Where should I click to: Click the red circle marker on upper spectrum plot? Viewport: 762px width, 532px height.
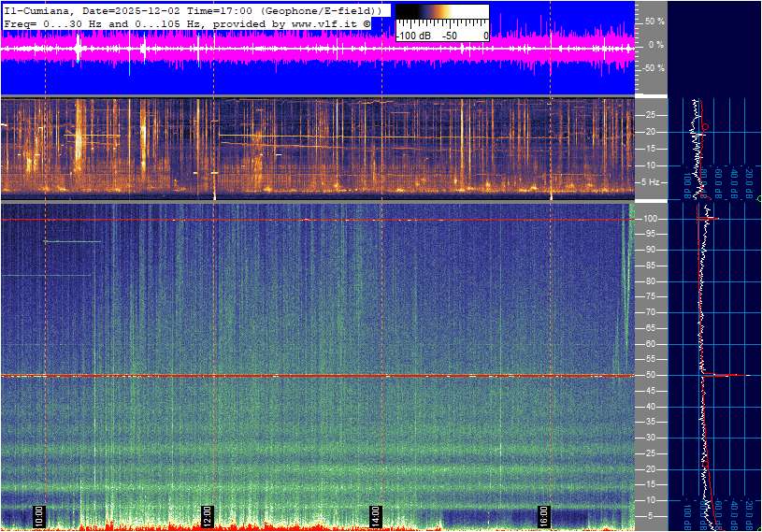(x=705, y=126)
